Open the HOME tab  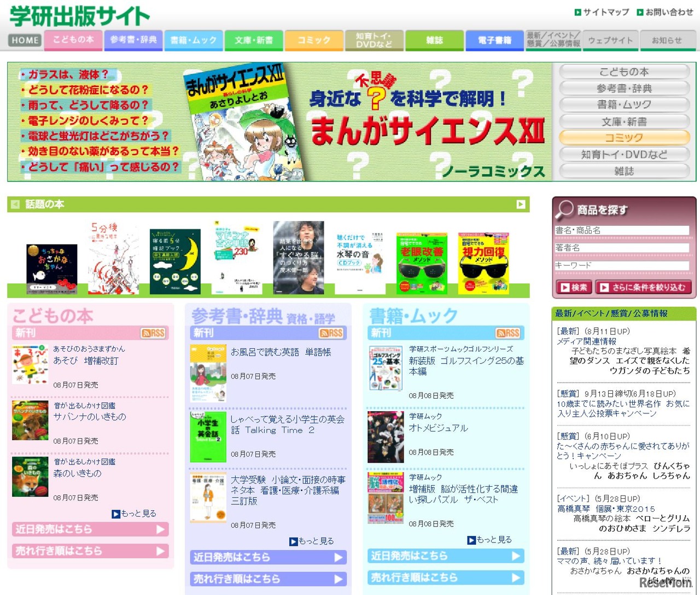pyautogui.click(x=24, y=40)
